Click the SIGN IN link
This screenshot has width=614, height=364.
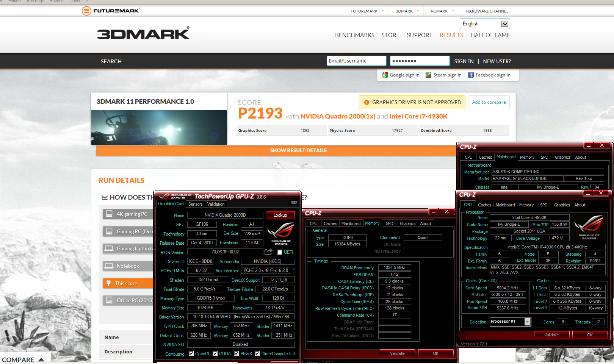point(464,61)
